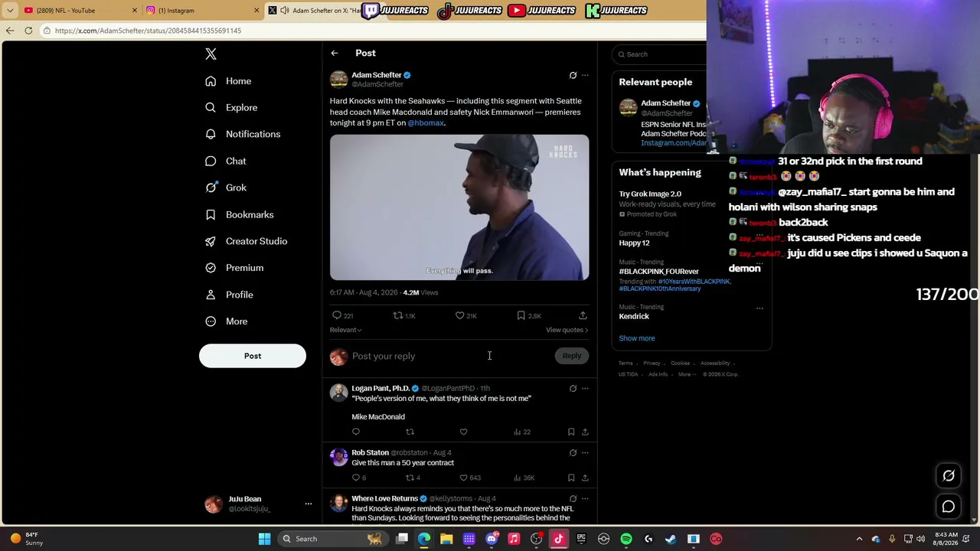Click the white Post button in sidebar
980x551 pixels.
253,356
